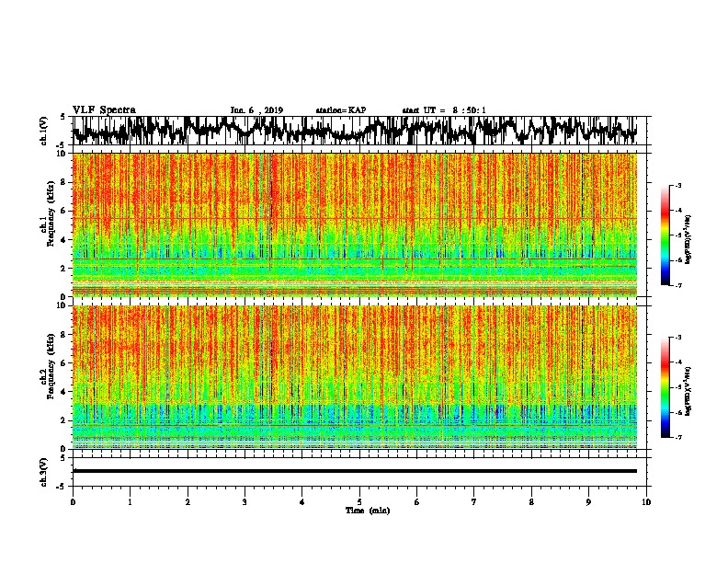Click time axis tick label 9
The width and height of the screenshot is (728, 563).
[588, 501]
